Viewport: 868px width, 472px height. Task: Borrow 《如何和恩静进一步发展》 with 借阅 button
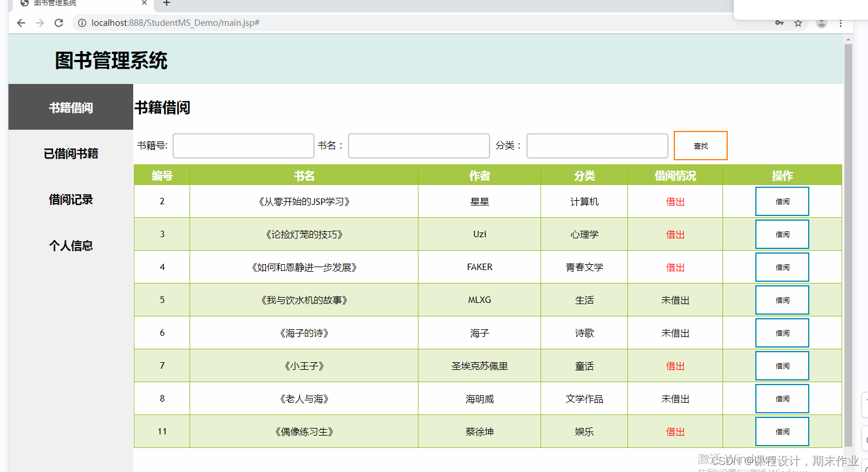[782, 267]
